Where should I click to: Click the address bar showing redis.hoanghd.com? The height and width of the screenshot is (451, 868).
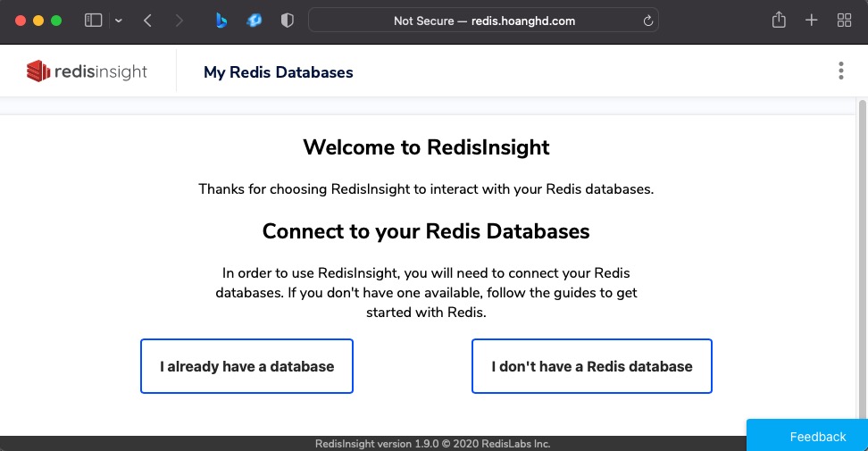(x=483, y=21)
